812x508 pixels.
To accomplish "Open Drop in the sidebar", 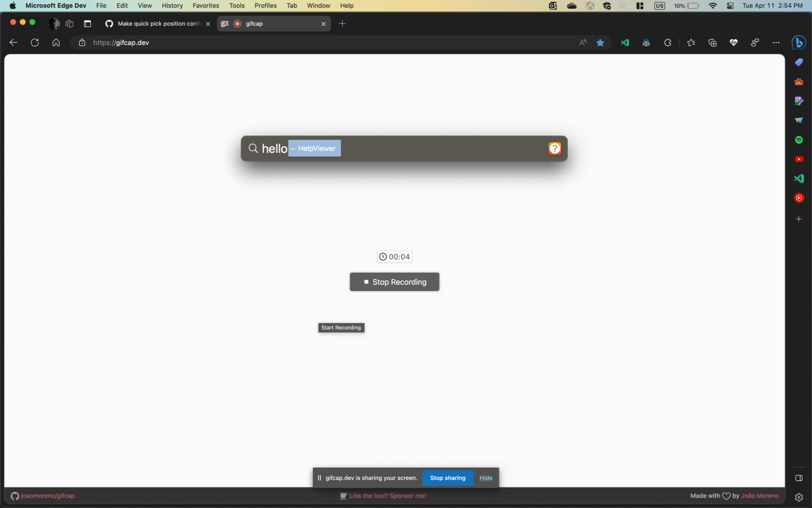I will (799, 120).
